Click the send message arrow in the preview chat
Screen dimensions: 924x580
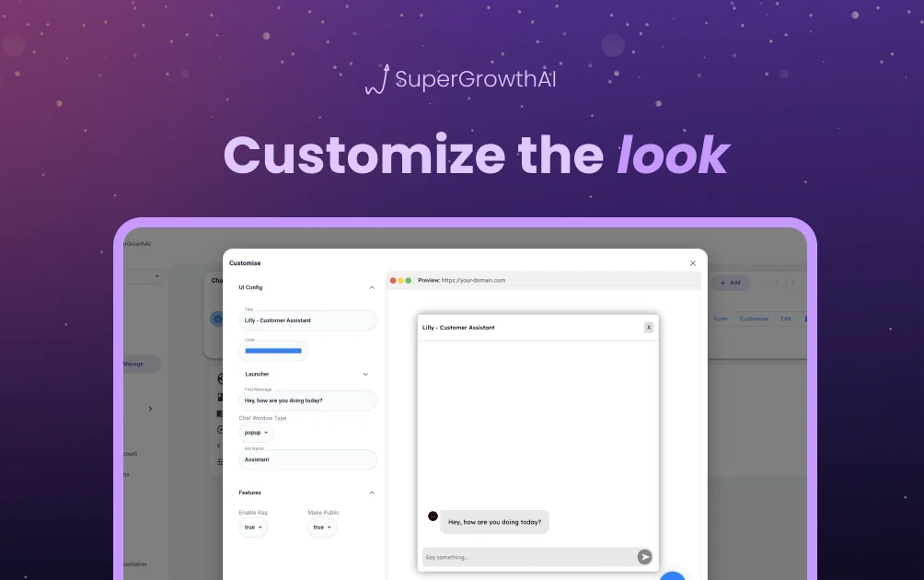(x=644, y=557)
